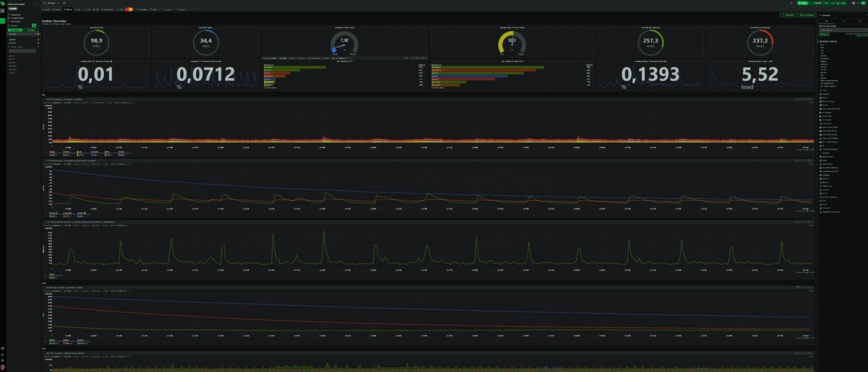Viewport: 868px width, 372px height.
Task: Click the Integrations button
Action: point(788,15)
